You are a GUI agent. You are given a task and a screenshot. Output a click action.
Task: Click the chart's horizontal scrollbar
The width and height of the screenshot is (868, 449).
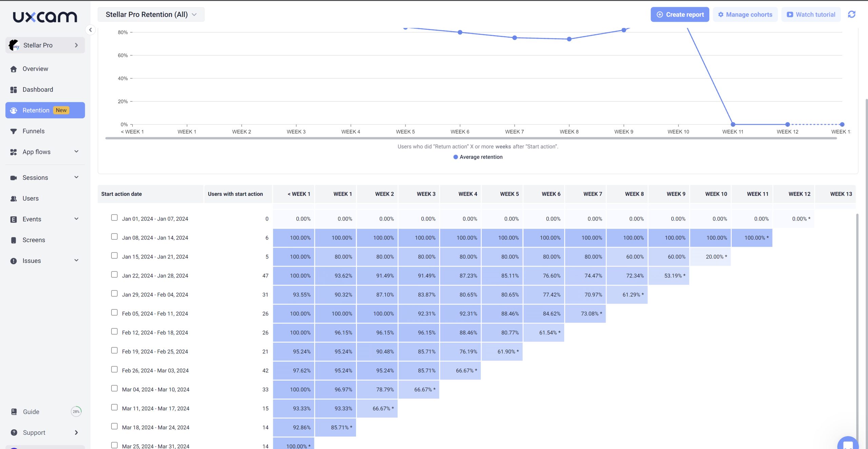coord(471,138)
